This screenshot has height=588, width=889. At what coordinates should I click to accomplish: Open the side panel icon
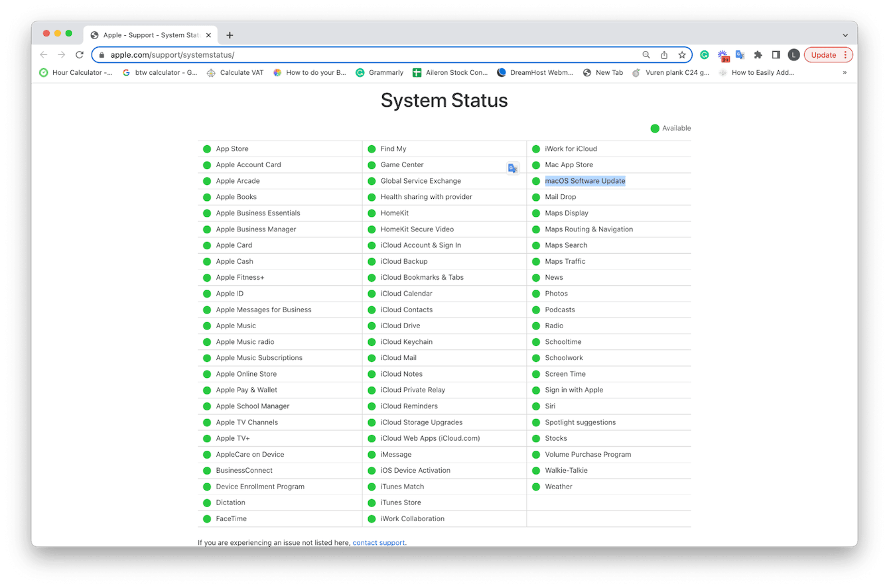click(776, 55)
